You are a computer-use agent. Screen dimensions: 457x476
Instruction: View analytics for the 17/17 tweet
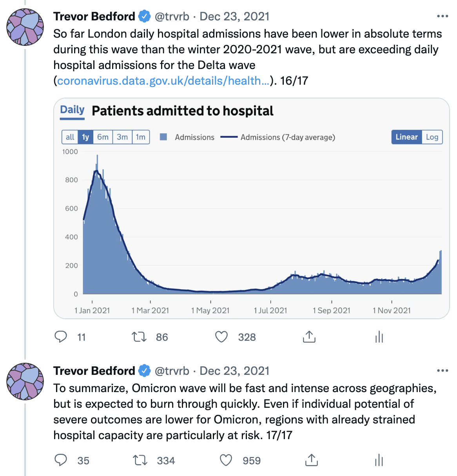[379, 460]
